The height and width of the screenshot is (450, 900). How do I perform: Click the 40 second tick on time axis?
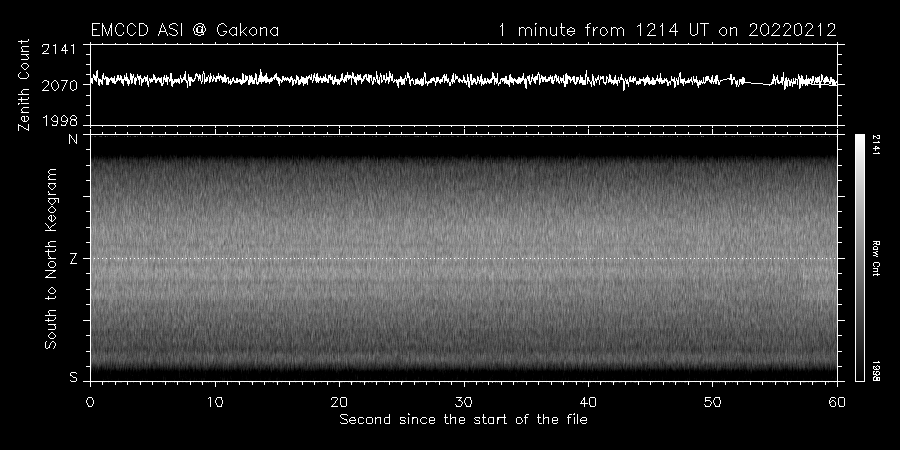(589, 401)
